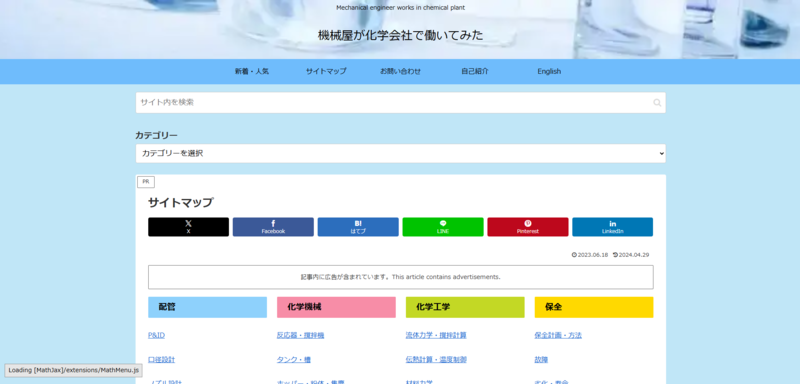Pin the page on Pinterest
Image resolution: width=800 pixels, height=384 pixels.
point(528,227)
